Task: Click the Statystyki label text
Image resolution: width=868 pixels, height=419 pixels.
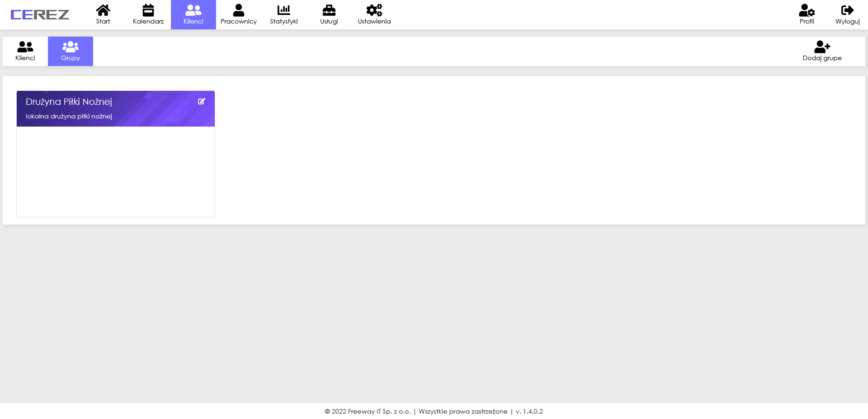Action: pos(284,21)
